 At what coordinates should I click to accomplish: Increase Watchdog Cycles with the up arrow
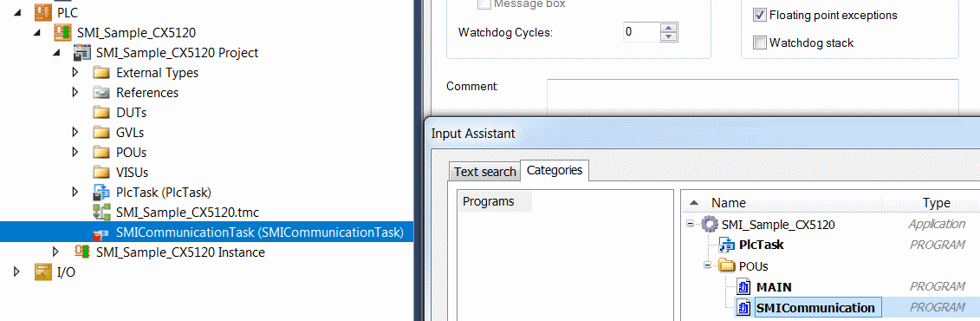[x=670, y=28]
